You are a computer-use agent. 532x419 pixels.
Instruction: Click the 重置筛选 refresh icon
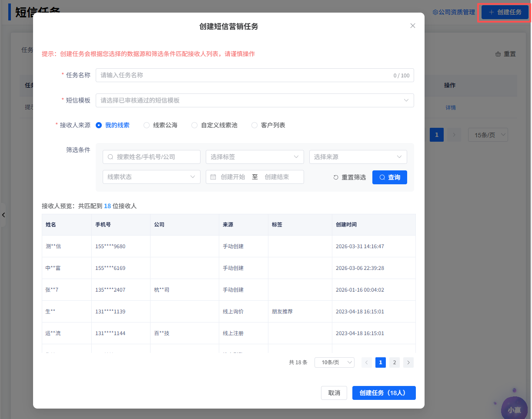[336, 177]
